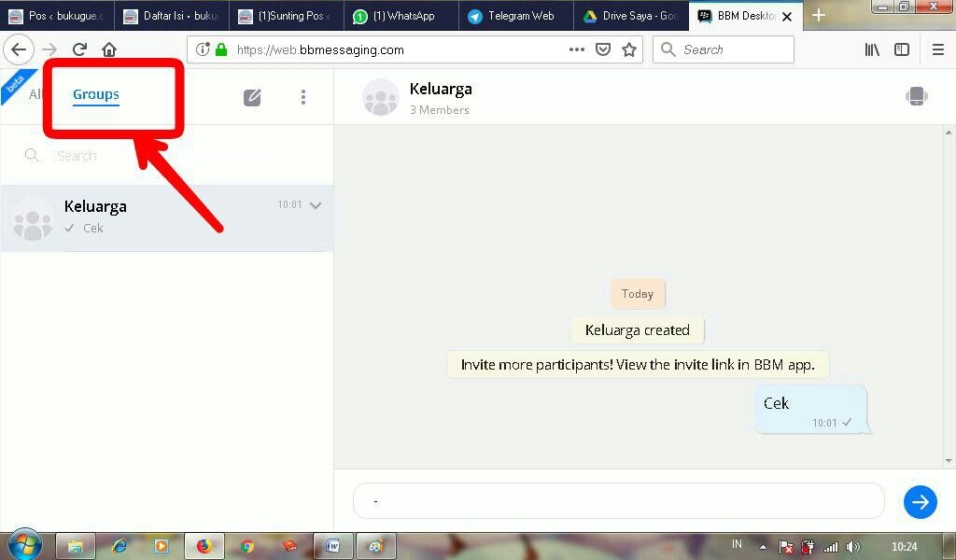Click the sent Cek message bubble
The height and width of the screenshot is (560, 956).
[x=811, y=410]
